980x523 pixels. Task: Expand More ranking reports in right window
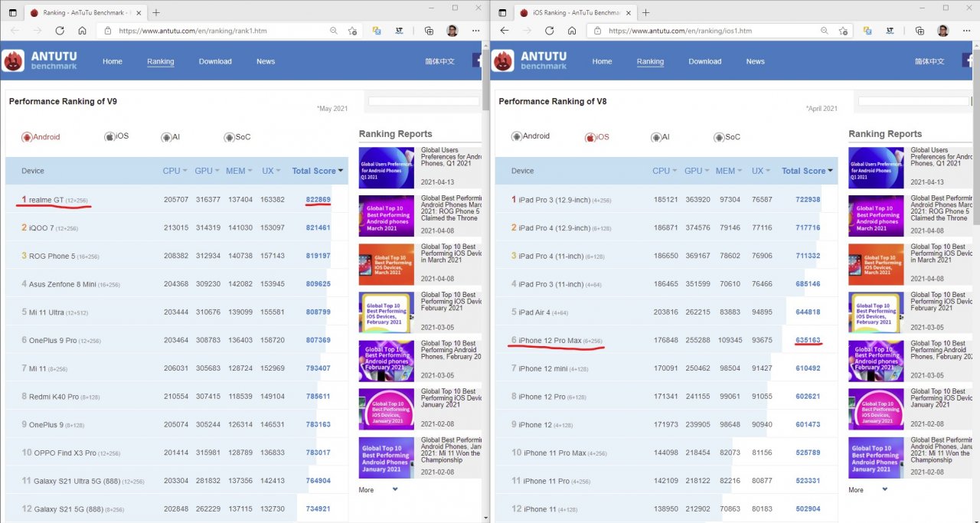[x=867, y=489]
